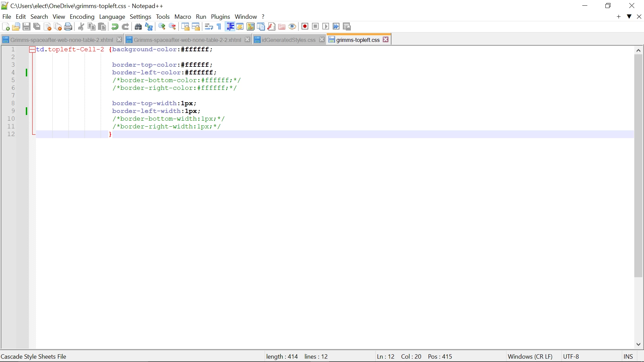Click the Zoom In magnifier icon
This screenshot has height=362, width=644.
pyautogui.click(x=162, y=27)
